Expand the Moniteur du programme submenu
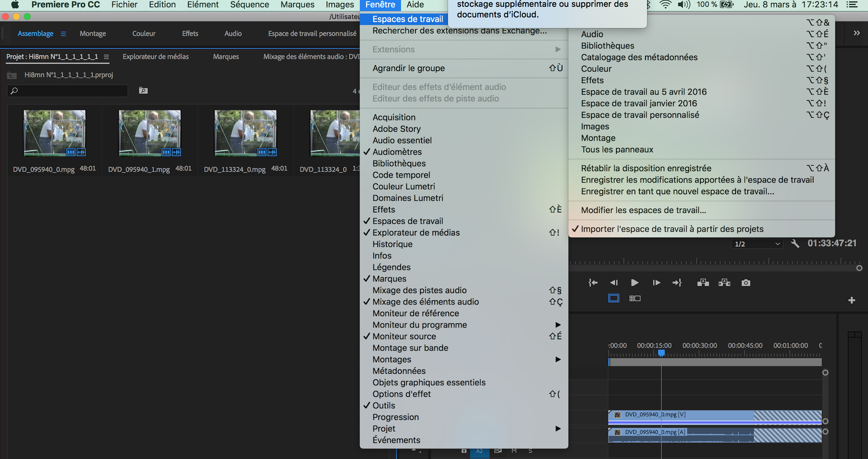Viewport: 868px width, 459px height. pos(464,325)
